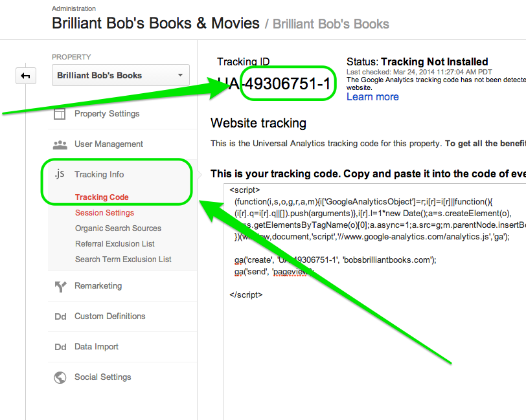The image size is (526, 420).
Task: Click the ga('create' line in the code
Action: pyautogui.click(x=335, y=260)
